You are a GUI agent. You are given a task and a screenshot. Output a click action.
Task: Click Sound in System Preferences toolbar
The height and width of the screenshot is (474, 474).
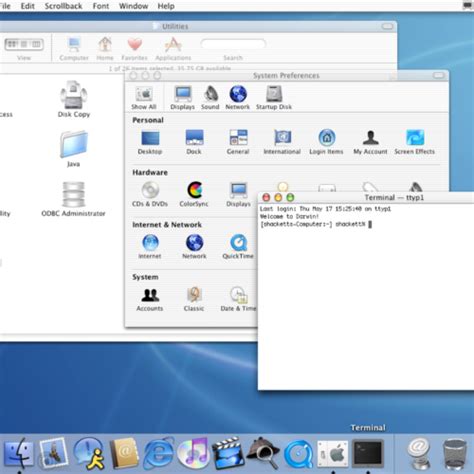click(210, 98)
